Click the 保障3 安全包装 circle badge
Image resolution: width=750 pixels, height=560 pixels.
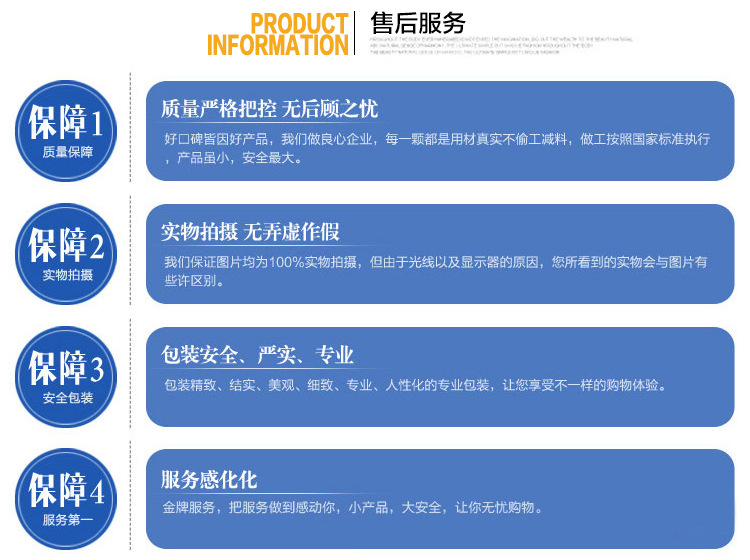pos(66,377)
